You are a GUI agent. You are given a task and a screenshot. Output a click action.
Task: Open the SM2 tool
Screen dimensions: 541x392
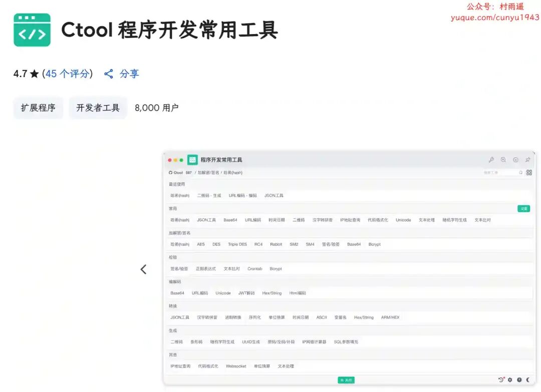(294, 244)
